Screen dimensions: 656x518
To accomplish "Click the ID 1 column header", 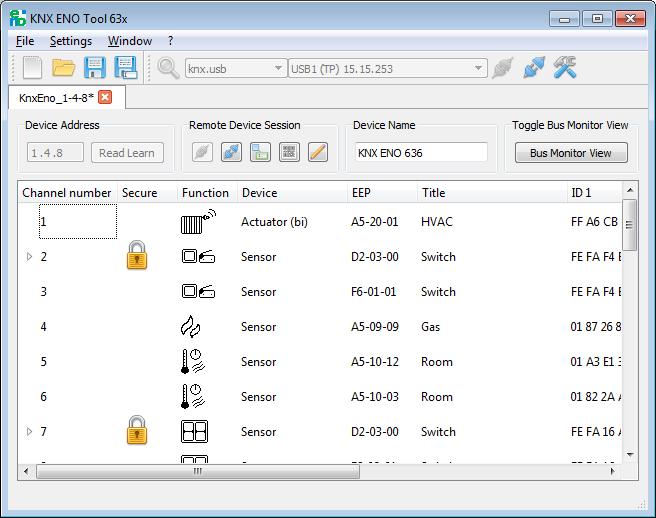I will tap(594, 193).
